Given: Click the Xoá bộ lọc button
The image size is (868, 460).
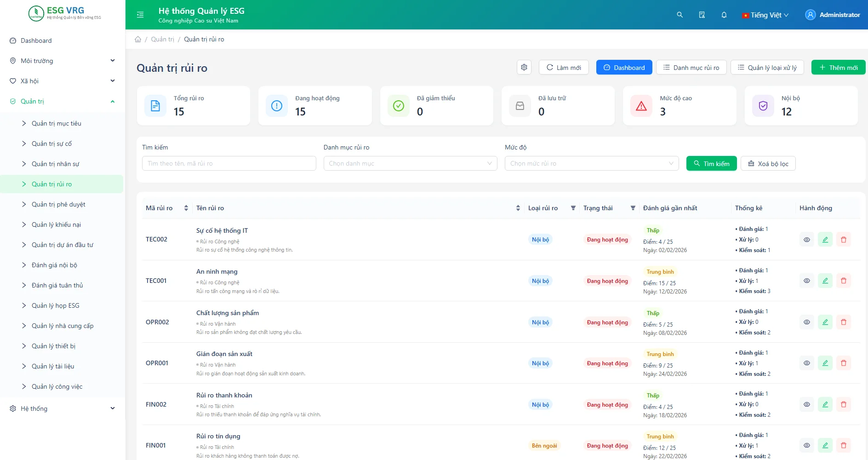Looking at the screenshot, I should (x=768, y=164).
